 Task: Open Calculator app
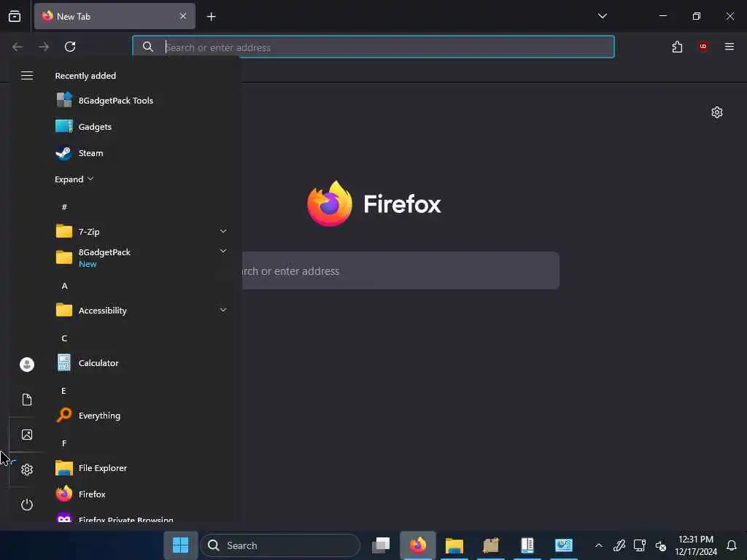pyautogui.click(x=142, y=363)
